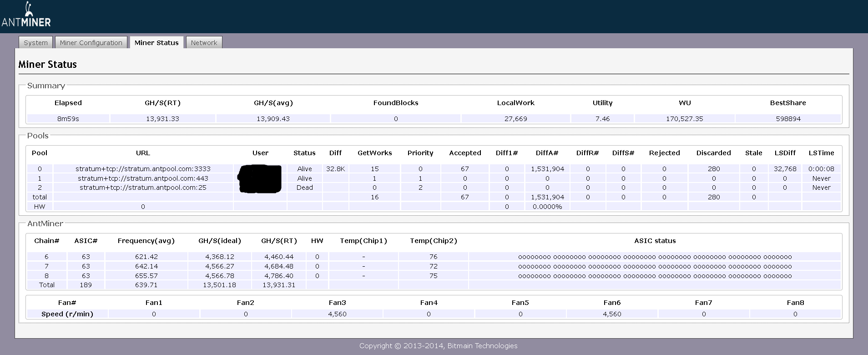Click the Miner Status page heading
The width and height of the screenshot is (868, 355).
[x=47, y=64]
